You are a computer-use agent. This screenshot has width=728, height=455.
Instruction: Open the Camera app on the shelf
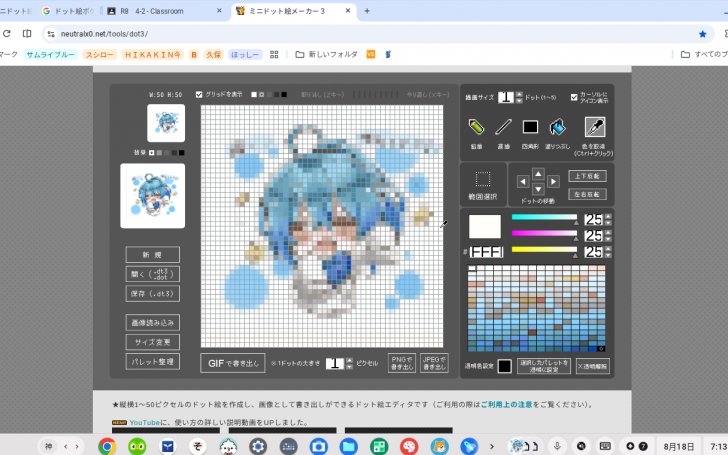[x=318, y=447]
